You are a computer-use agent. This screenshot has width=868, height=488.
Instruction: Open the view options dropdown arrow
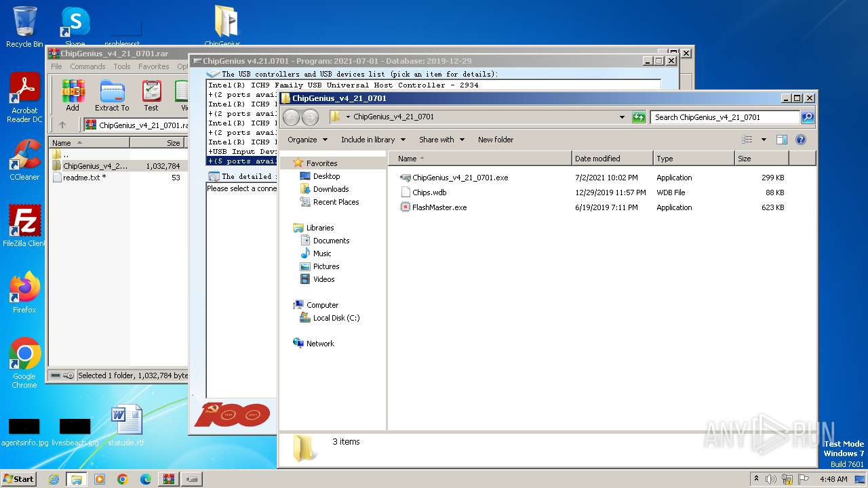point(764,140)
